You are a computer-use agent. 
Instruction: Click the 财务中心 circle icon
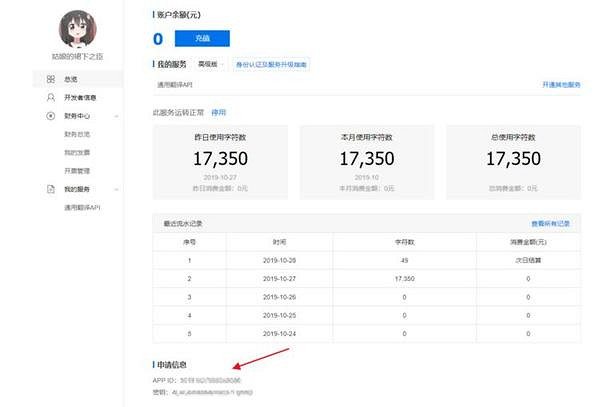coord(51,116)
